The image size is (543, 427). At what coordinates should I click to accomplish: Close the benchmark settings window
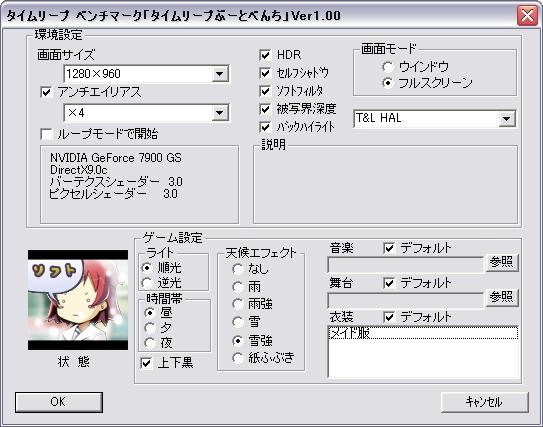tap(527, 16)
